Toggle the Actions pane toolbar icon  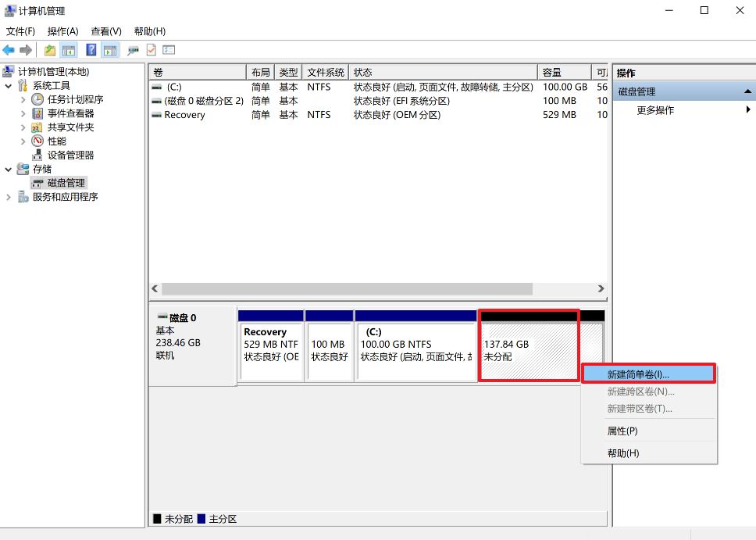(109, 49)
